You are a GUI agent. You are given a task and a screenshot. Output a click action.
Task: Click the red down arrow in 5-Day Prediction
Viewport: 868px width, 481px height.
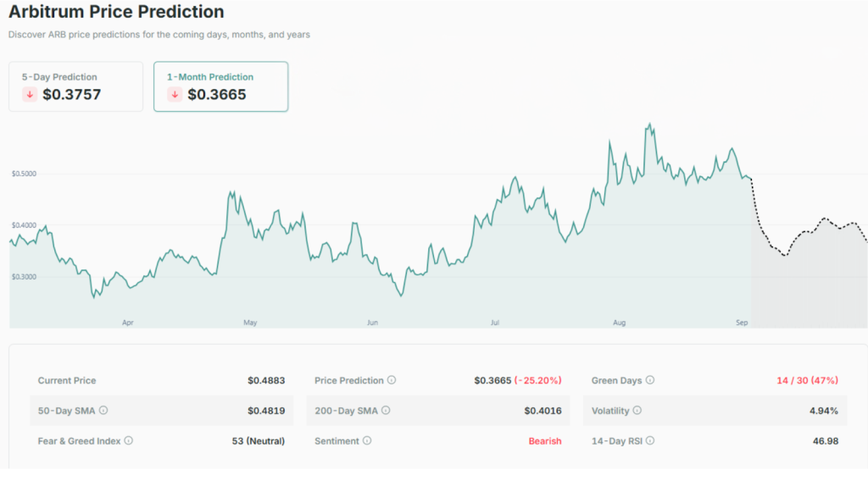point(30,95)
